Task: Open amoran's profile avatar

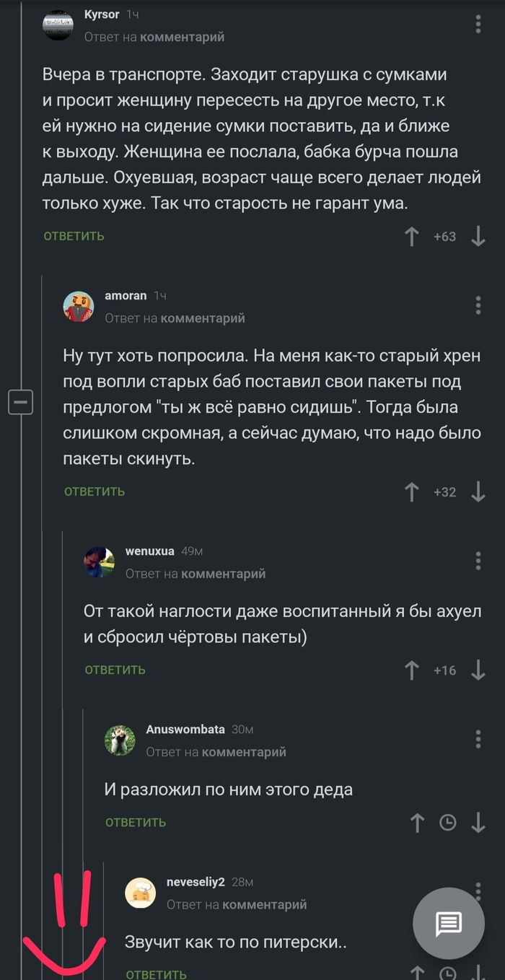Action: 79,305
